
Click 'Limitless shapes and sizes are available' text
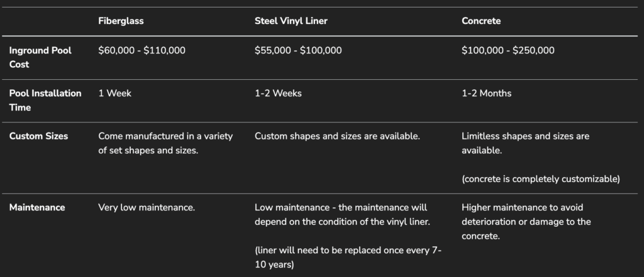[x=525, y=143]
